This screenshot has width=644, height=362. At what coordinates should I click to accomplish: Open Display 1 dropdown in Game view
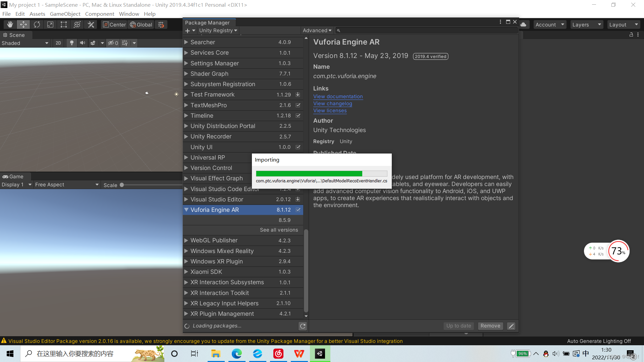[x=16, y=185]
